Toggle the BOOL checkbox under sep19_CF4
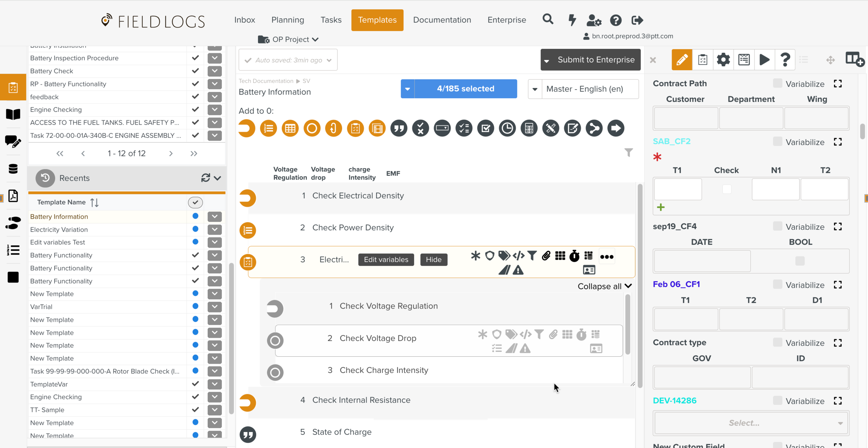The height and width of the screenshot is (448, 868). click(x=800, y=261)
